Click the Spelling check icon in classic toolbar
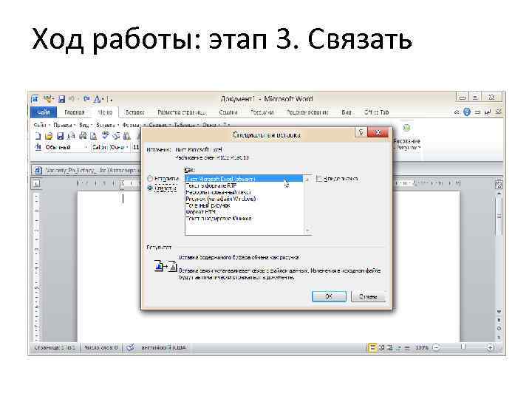Image resolution: width=532 pixels, height=399 pixels. [x=106, y=136]
